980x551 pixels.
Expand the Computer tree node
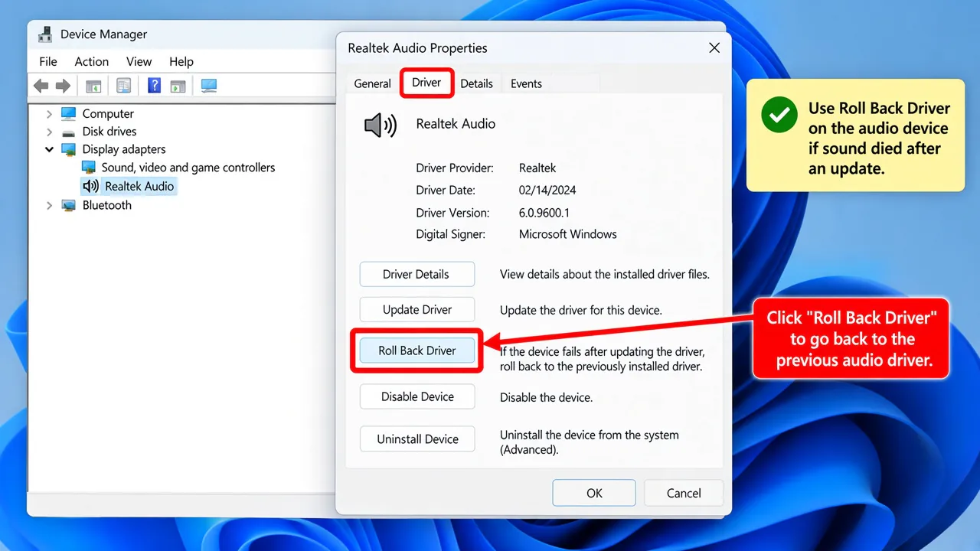pyautogui.click(x=49, y=113)
